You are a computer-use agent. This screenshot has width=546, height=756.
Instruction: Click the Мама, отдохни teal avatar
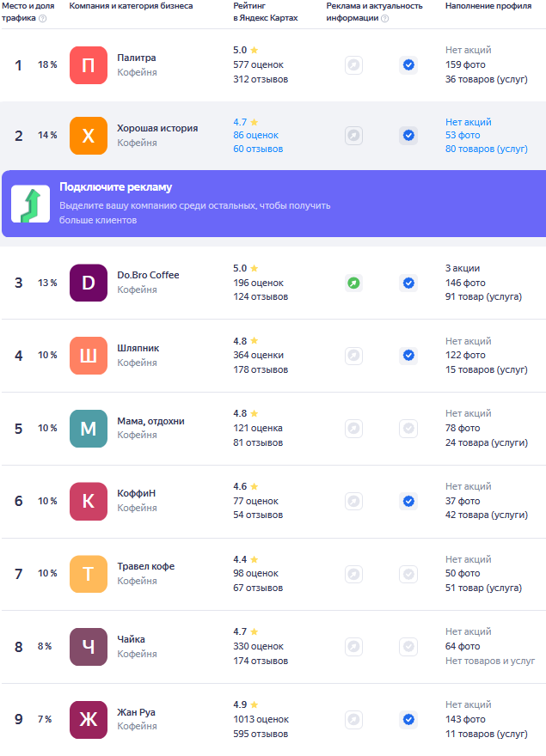[x=89, y=429]
